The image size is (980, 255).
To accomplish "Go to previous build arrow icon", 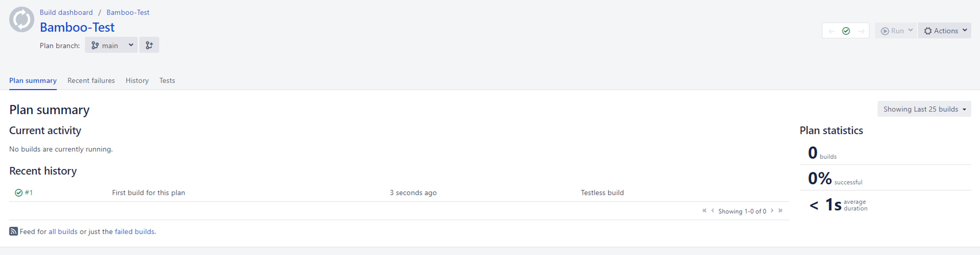I will point(832,31).
